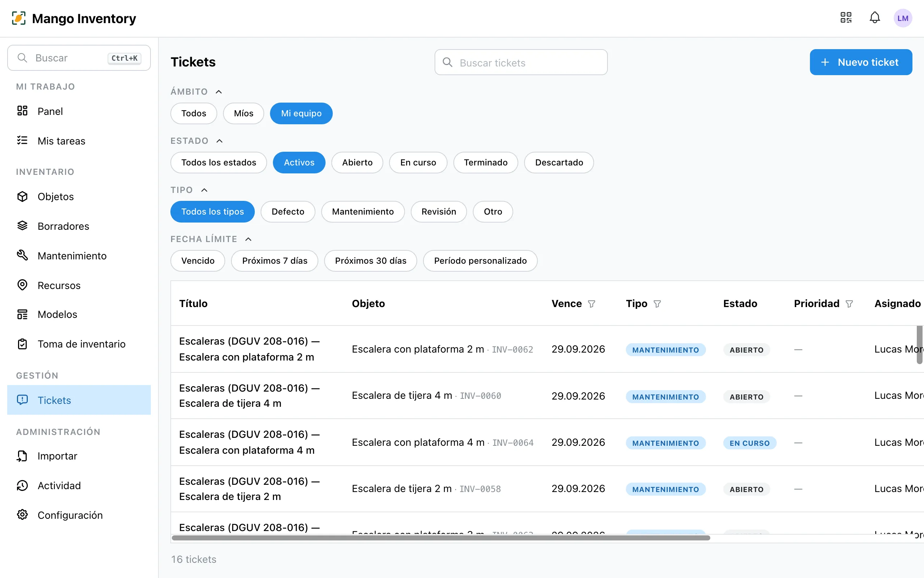Collapse the Tipo filter section
924x578 pixels.
(204, 190)
